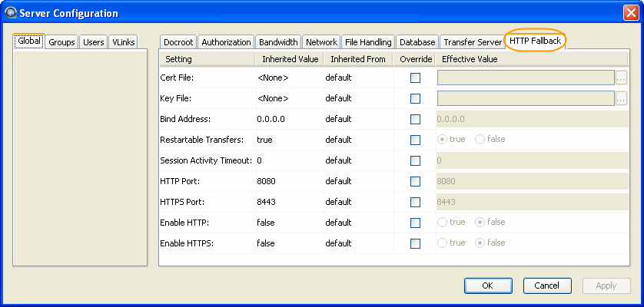This screenshot has width=644, height=307.
Task: Click the Setting column header
Action: (x=207, y=59)
